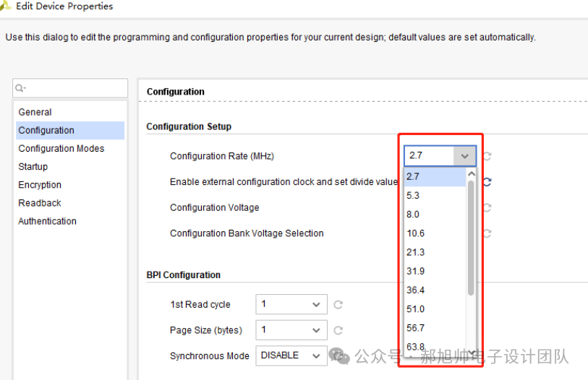Reset Configuration Voltage to default

tap(487, 207)
